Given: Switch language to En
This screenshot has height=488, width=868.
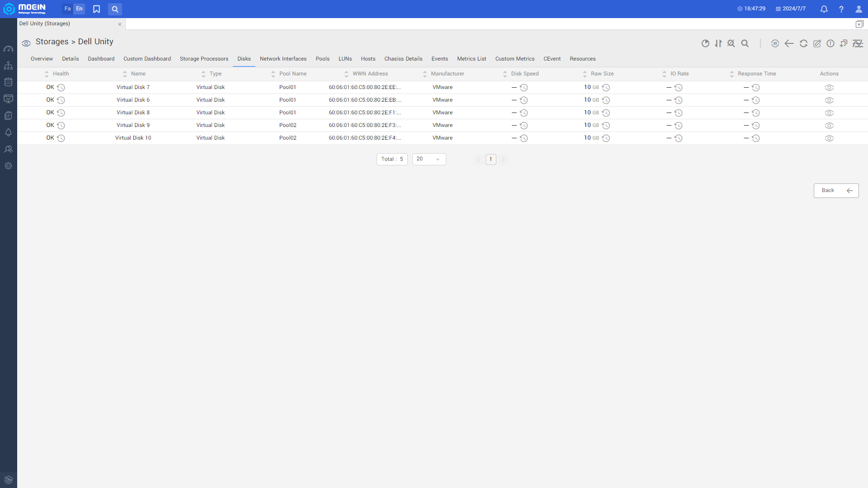Looking at the screenshot, I should tap(79, 9).
